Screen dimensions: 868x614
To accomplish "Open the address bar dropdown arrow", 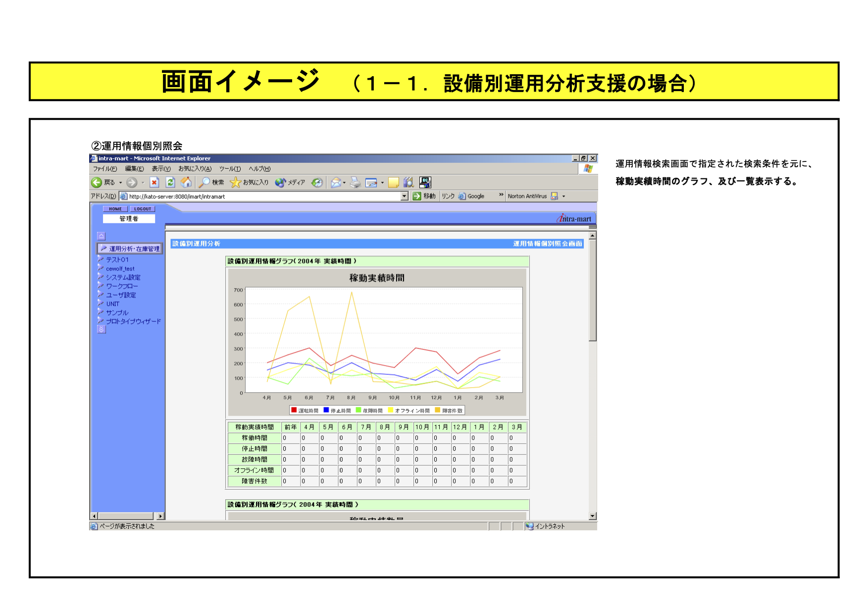I will coord(405,197).
